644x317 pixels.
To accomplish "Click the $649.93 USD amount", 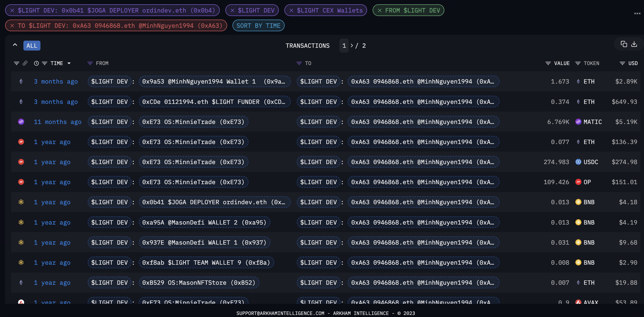I will (x=624, y=102).
